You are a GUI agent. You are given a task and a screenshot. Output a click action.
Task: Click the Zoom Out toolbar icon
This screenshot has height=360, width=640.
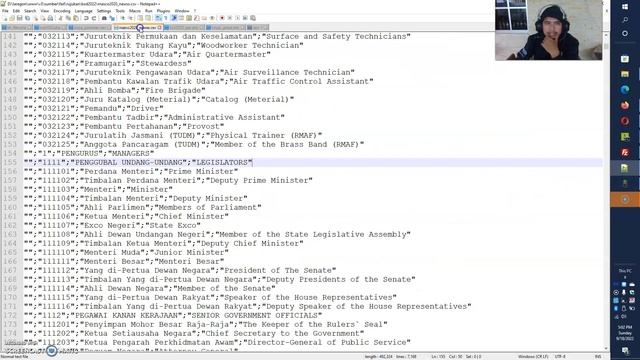click(131, 18)
